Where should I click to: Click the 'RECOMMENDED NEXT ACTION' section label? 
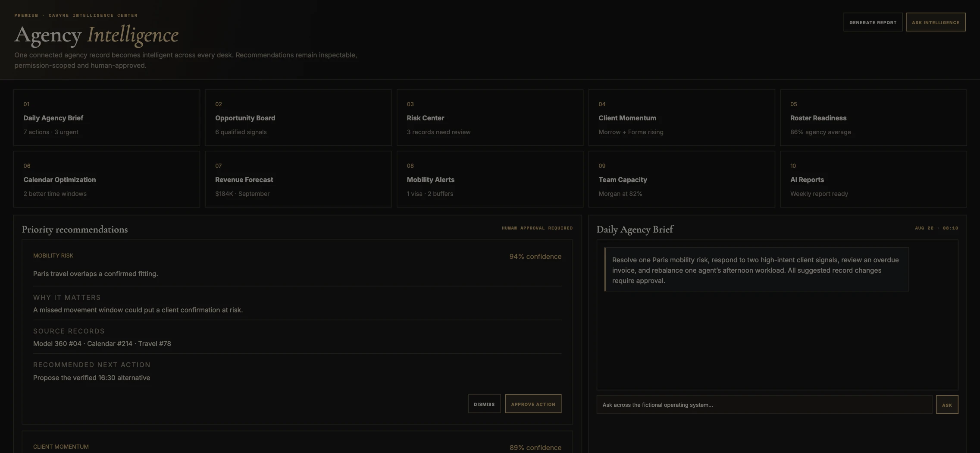click(92, 365)
